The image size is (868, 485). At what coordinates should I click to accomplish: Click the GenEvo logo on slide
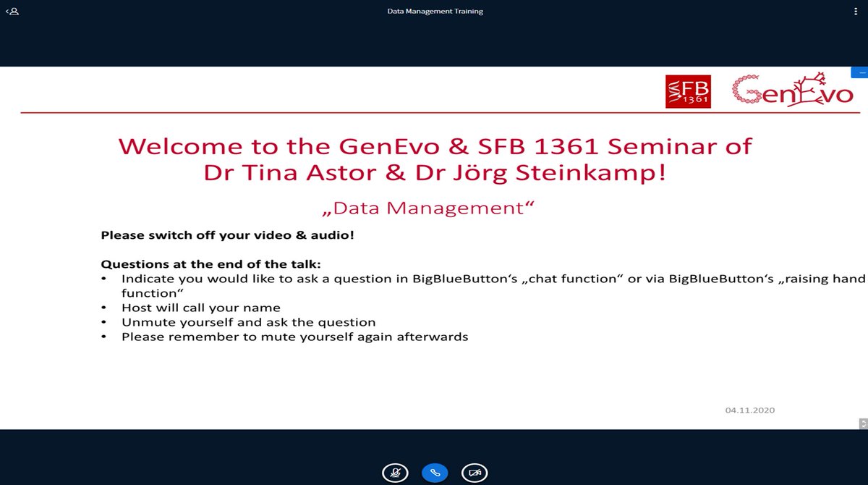(x=793, y=90)
